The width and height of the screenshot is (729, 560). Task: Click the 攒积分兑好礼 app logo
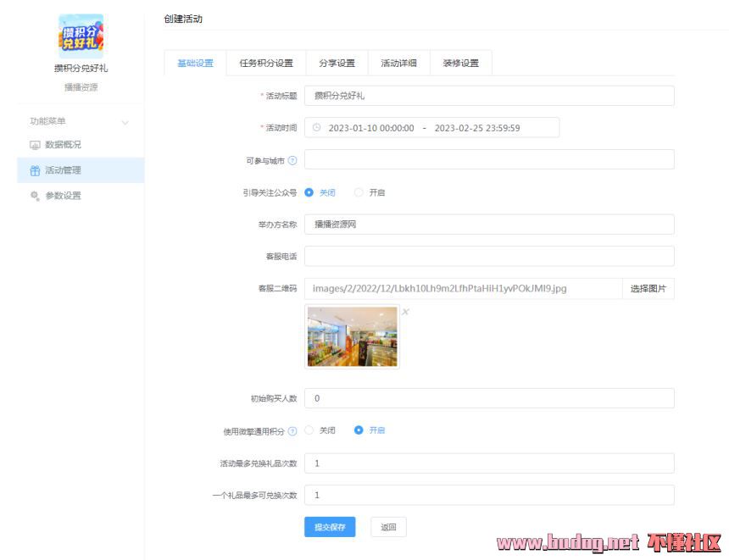[81, 36]
